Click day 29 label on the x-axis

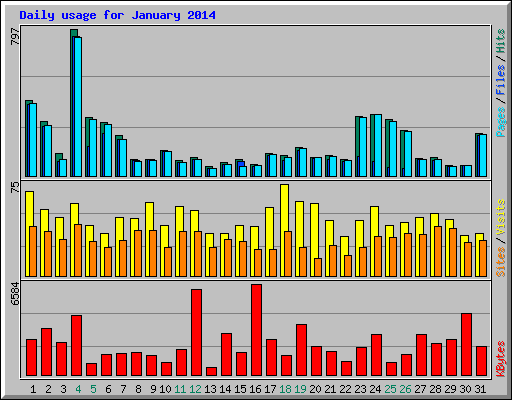(450, 389)
